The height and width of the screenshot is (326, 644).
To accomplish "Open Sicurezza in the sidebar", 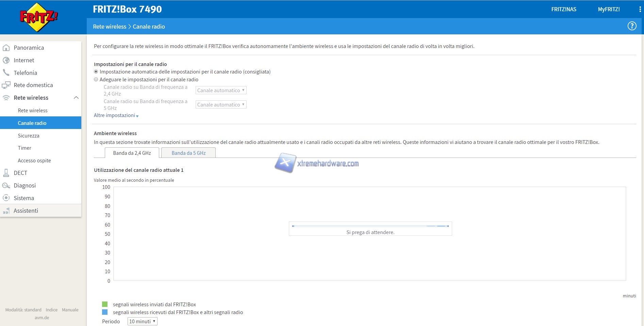I will (x=29, y=135).
